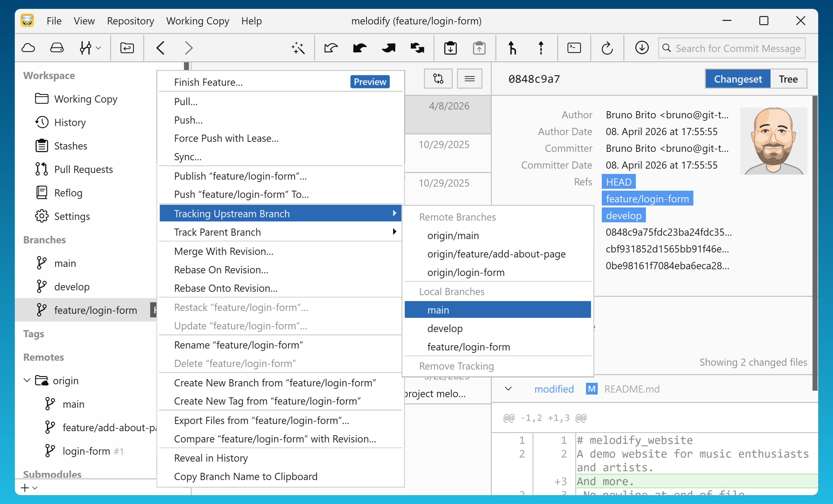Switch to the Tree view tab
Image resolution: width=833 pixels, height=504 pixels.
coord(788,79)
